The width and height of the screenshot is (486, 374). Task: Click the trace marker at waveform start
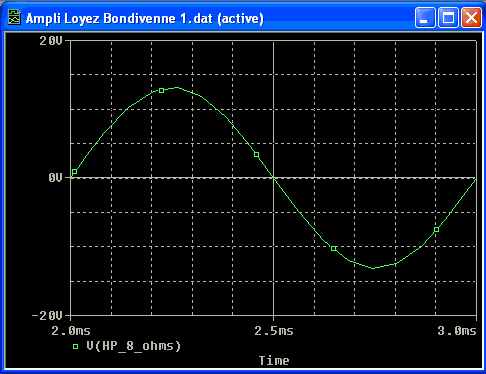(x=75, y=172)
